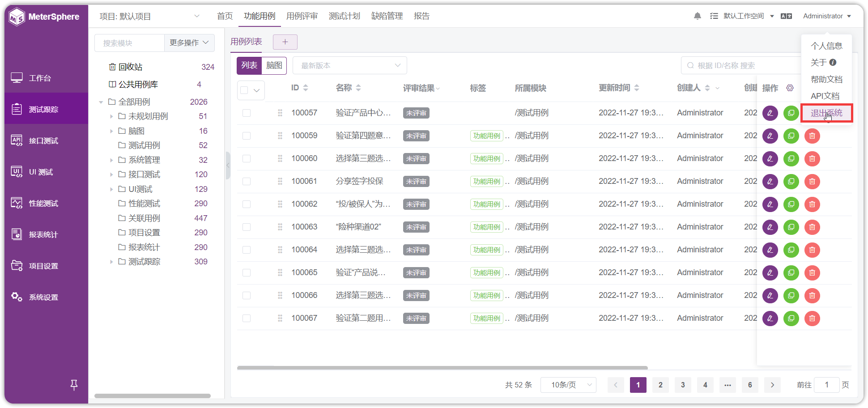The width and height of the screenshot is (868, 408).
Task: Delete test case 100061 with trash icon
Action: coord(812,181)
